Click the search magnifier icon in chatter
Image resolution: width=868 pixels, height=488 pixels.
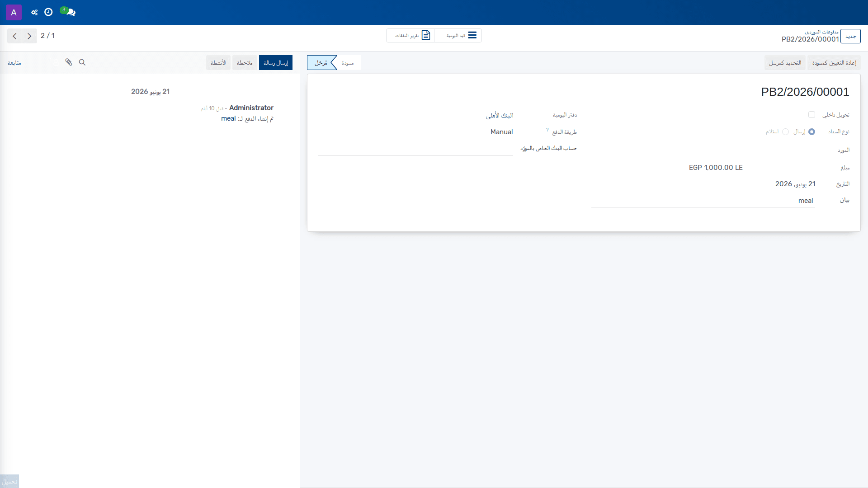pyautogui.click(x=82, y=62)
